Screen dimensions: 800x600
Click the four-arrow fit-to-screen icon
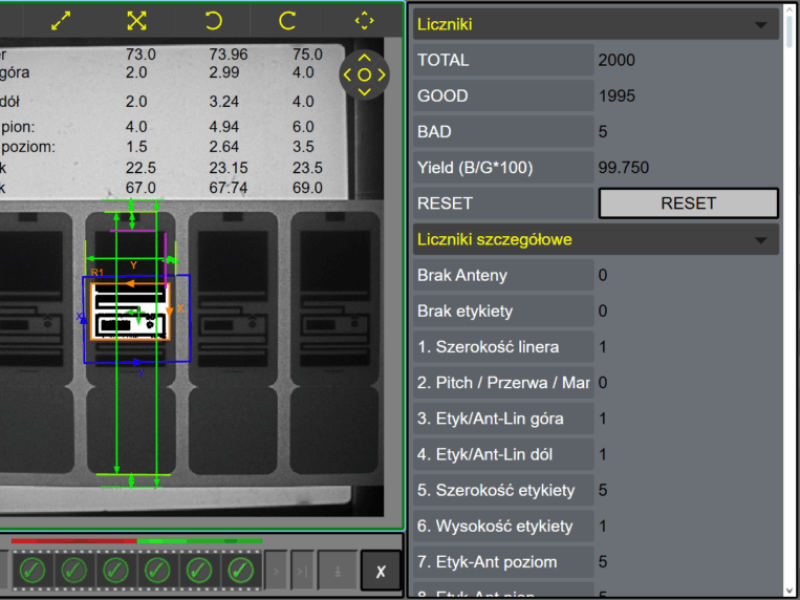click(137, 20)
